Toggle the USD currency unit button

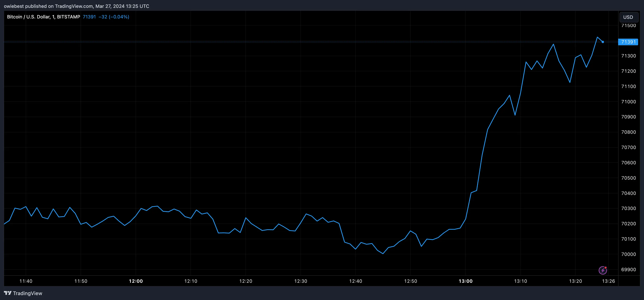[x=629, y=17]
